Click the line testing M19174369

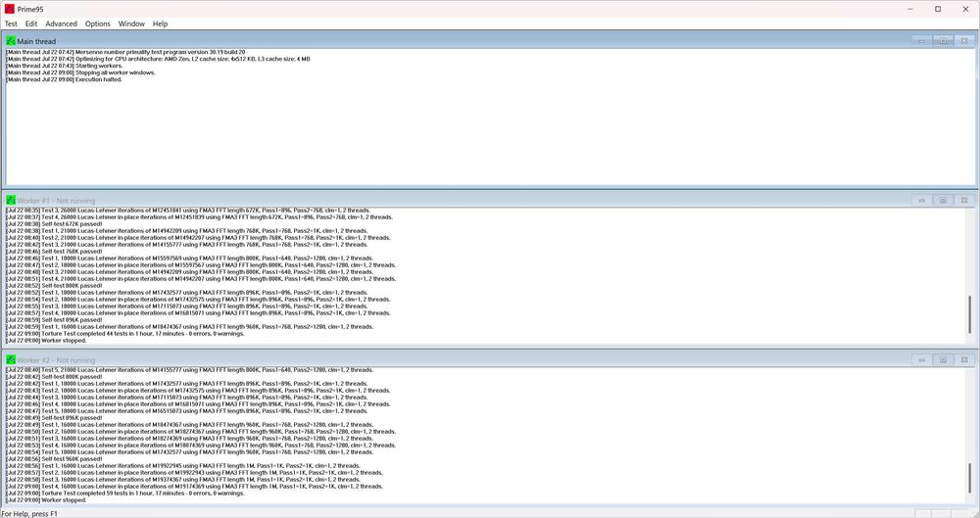(194, 486)
